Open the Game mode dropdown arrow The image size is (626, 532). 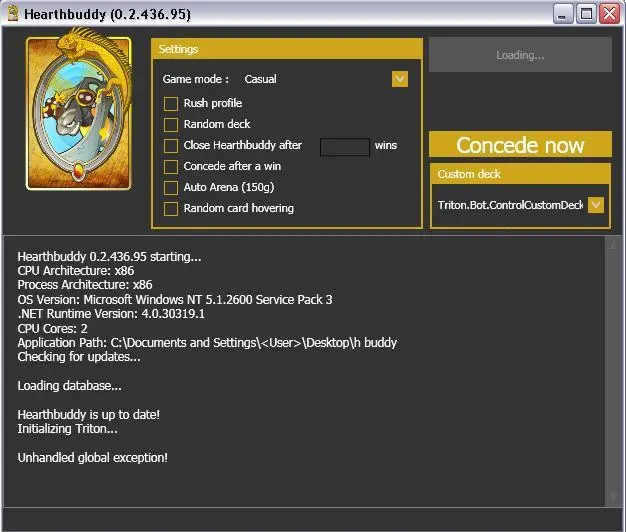(400, 79)
